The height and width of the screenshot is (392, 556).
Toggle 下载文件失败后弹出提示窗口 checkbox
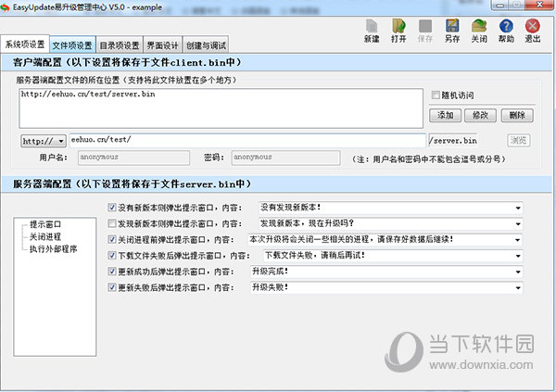[x=112, y=255]
